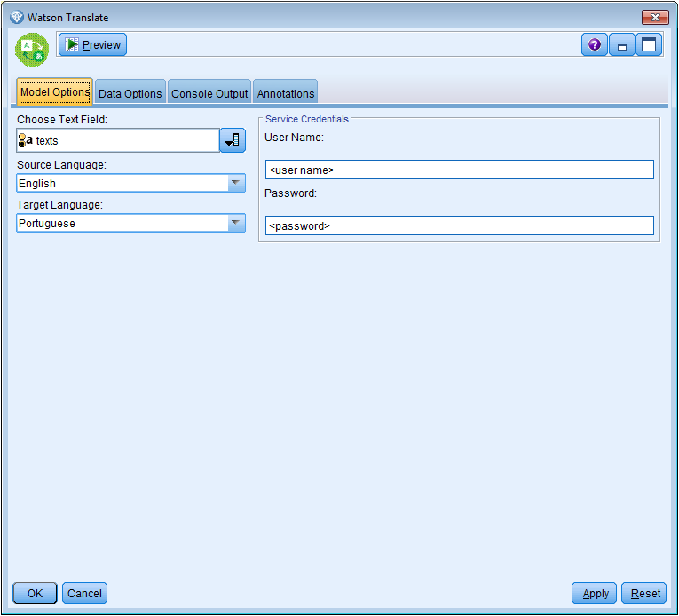Open the Console Output tab
The width and height of the screenshot is (679, 616).
click(x=209, y=93)
